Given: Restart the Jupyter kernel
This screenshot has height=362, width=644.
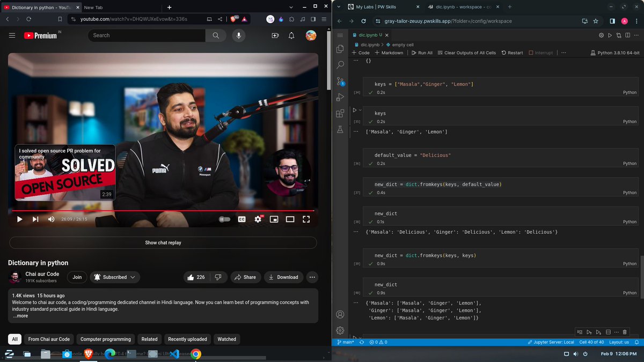Looking at the screenshot, I should click(512, 53).
